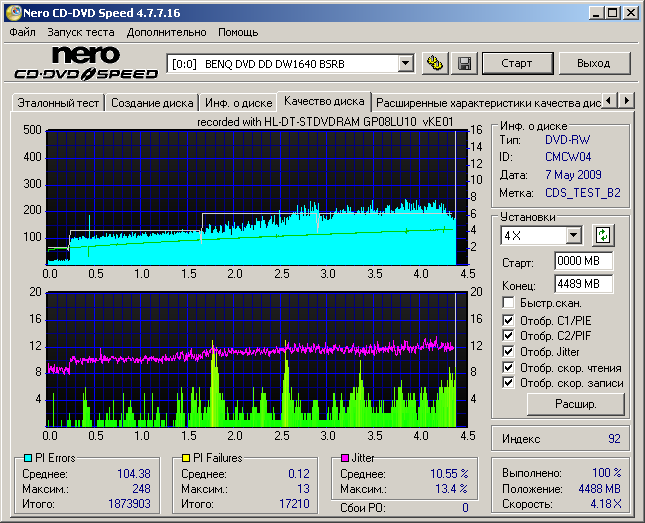The width and height of the screenshot is (645, 523).
Task: Switch to Эталонный тест tab
Action: pyautogui.click(x=58, y=103)
